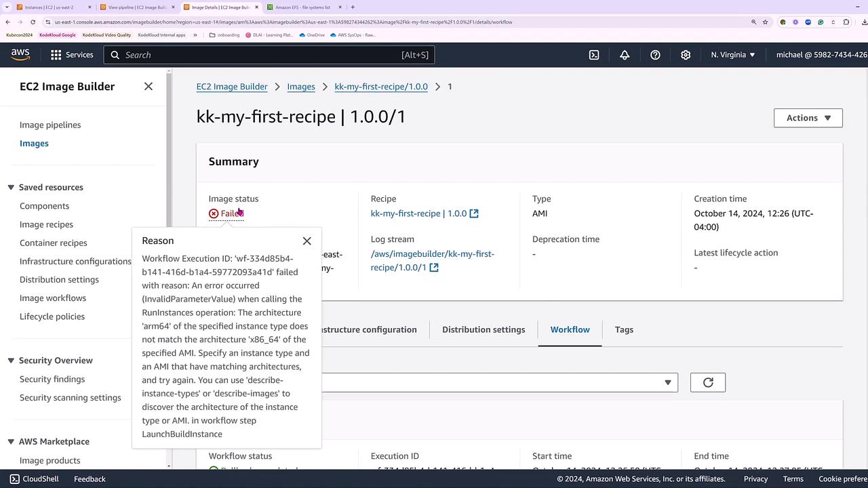Open the log stream external link icon

(434, 268)
